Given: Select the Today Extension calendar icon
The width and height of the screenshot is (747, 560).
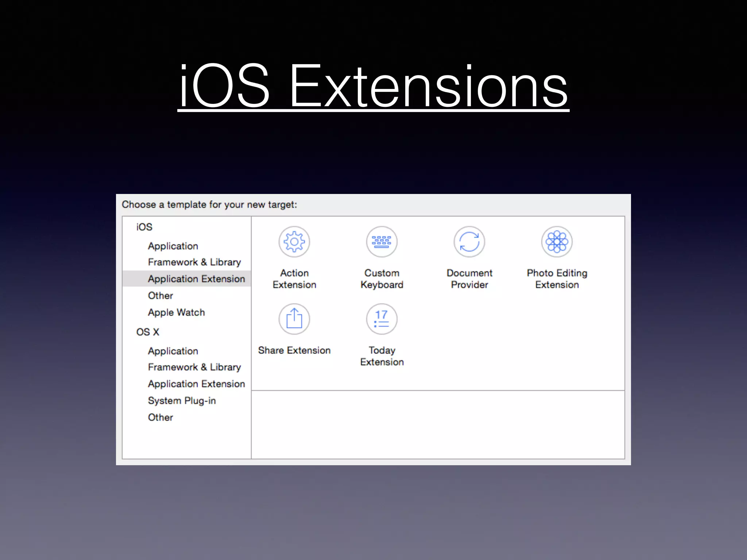Looking at the screenshot, I should (382, 319).
